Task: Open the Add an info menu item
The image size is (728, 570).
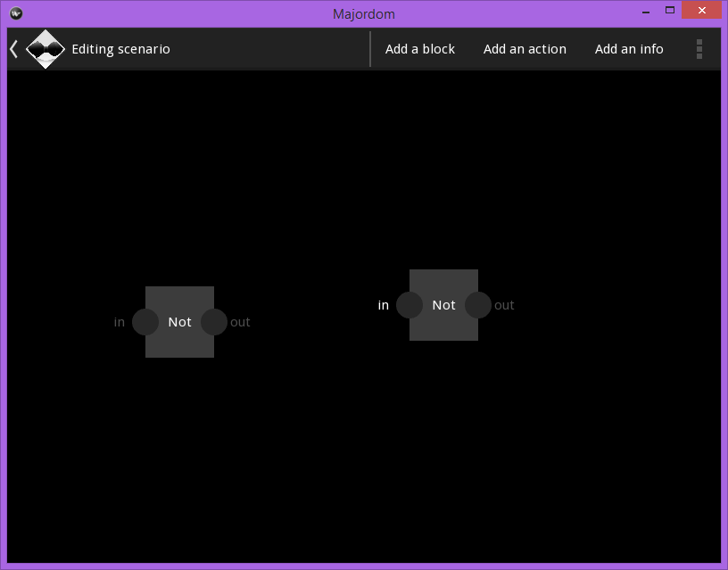Action: pyautogui.click(x=629, y=49)
